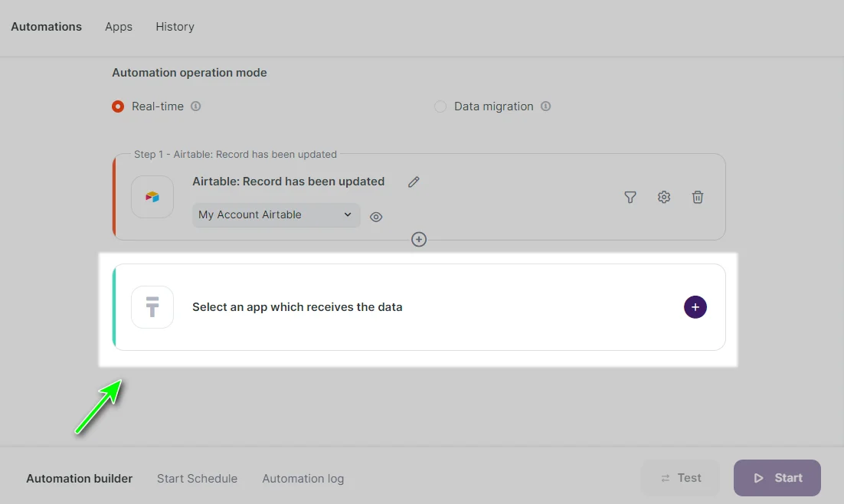Viewport: 844px width, 504px height.
Task: View the Automation log
Action: coord(303,478)
